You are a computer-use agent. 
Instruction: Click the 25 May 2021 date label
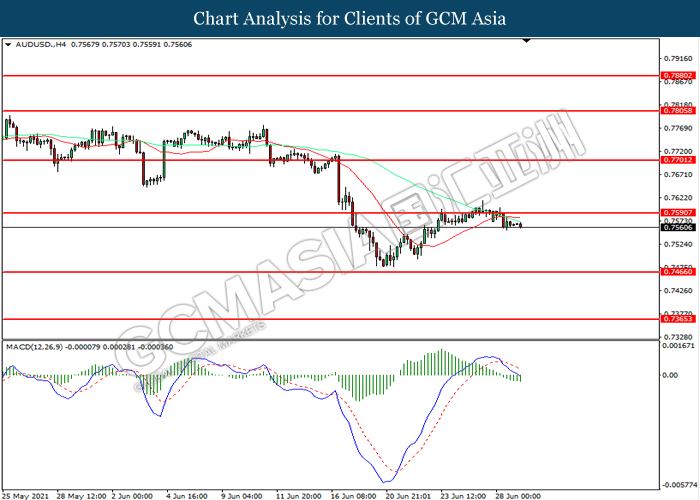[26, 494]
